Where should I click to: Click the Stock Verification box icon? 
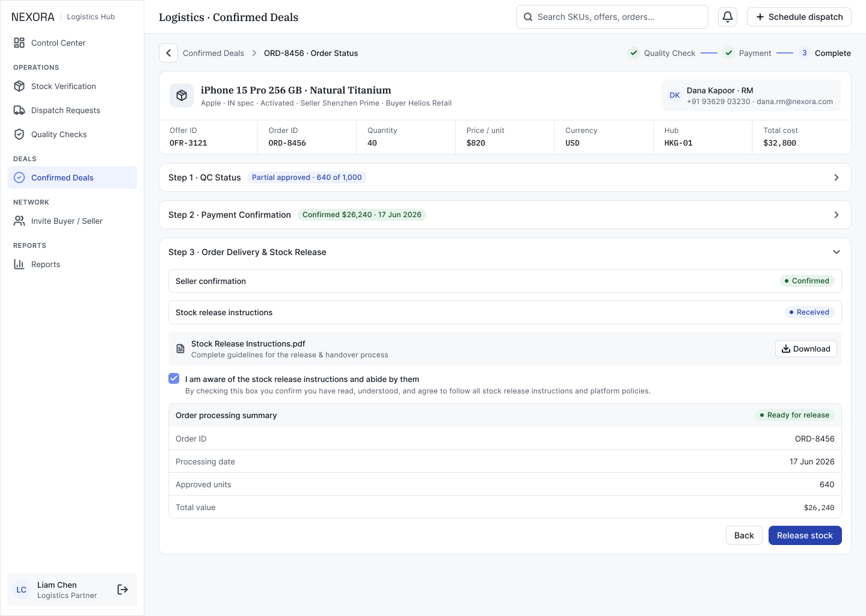(x=19, y=86)
